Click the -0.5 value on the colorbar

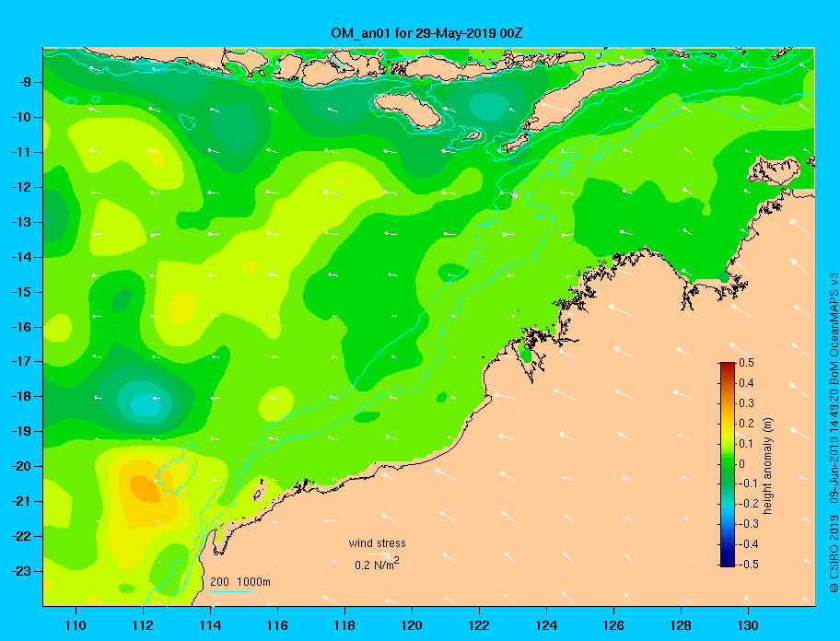(x=748, y=565)
